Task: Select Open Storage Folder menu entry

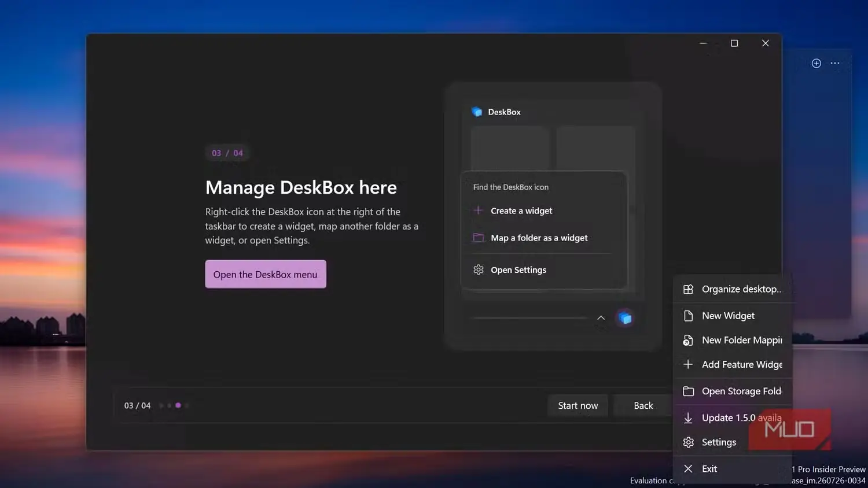Action: pos(733,391)
